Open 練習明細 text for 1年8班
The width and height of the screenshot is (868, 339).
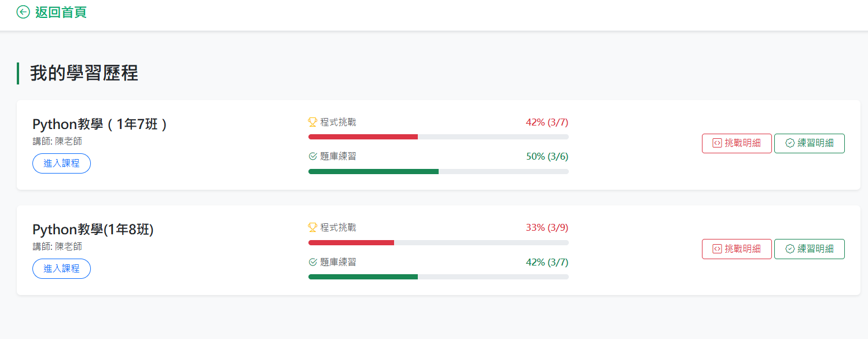click(815, 249)
